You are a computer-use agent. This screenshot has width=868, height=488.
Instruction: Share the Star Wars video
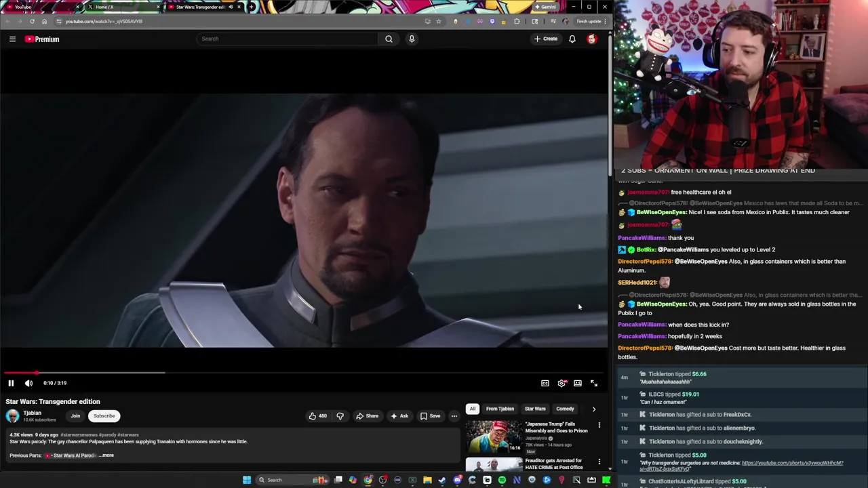(x=368, y=416)
